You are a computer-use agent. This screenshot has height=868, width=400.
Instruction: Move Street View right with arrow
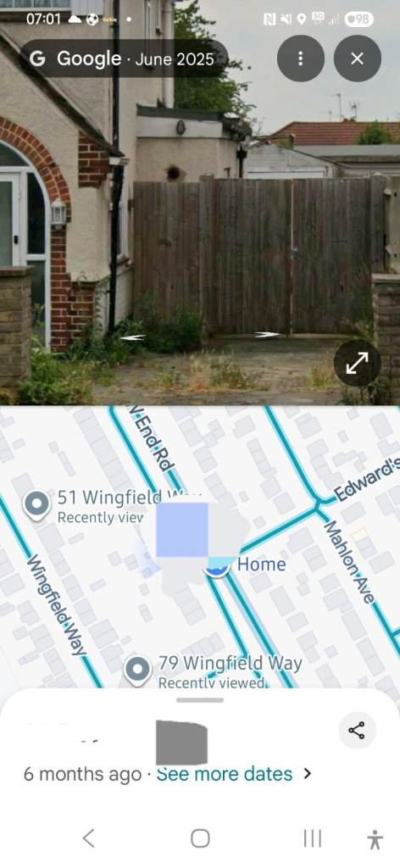(268, 334)
